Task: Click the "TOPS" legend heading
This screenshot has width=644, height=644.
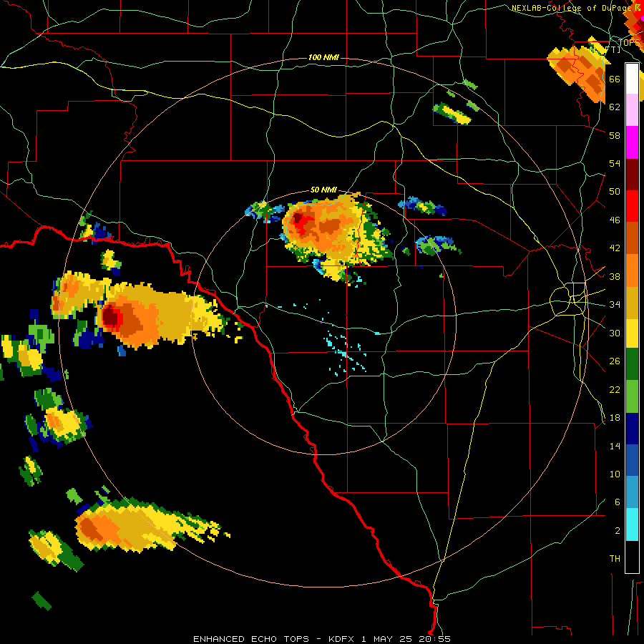Action: pyautogui.click(x=629, y=43)
